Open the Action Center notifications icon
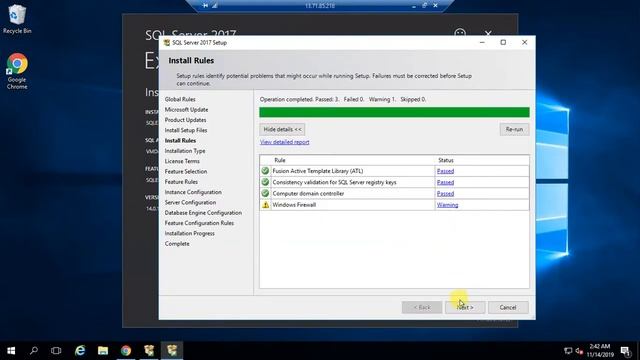This screenshot has height=360, width=640. click(626, 351)
